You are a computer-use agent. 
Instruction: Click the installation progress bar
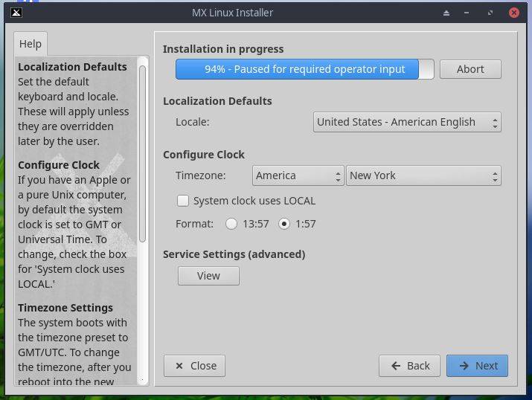click(x=304, y=69)
